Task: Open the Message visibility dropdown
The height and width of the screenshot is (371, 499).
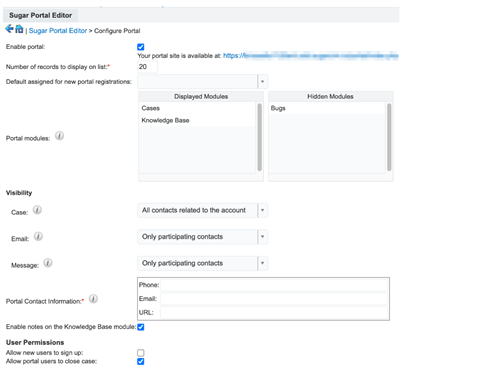Action: click(202, 263)
